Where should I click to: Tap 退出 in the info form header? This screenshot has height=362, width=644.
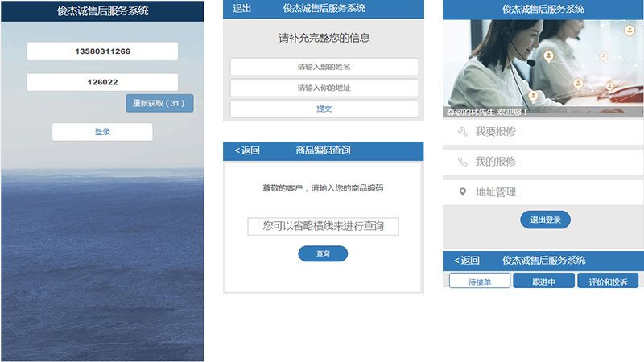click(242, 9)
